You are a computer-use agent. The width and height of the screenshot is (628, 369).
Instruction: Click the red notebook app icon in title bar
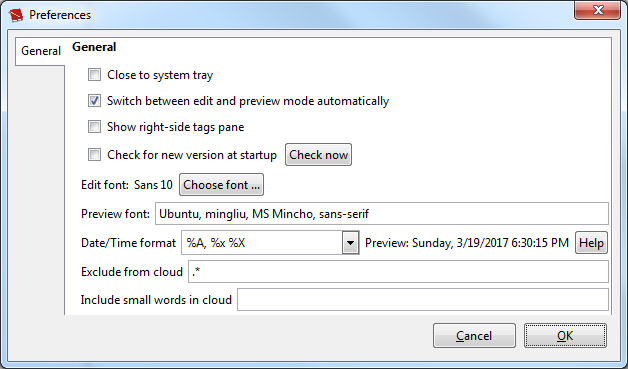pos(16,15)
